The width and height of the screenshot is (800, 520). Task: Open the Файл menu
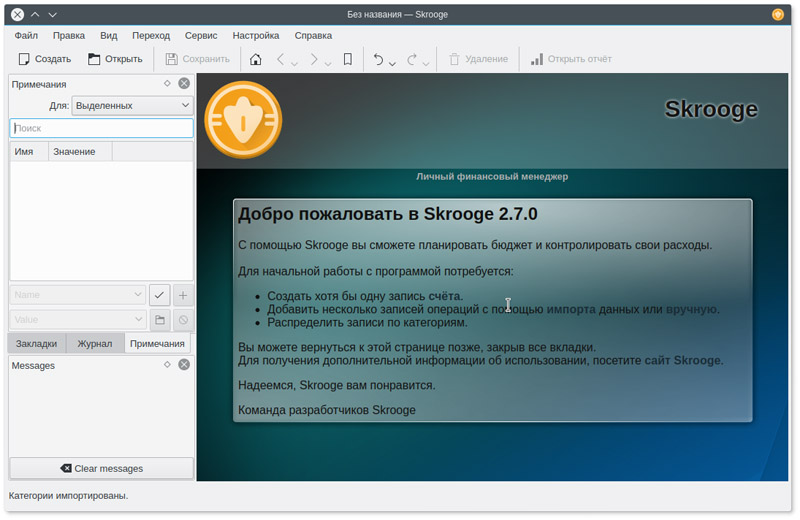[26, 36]
